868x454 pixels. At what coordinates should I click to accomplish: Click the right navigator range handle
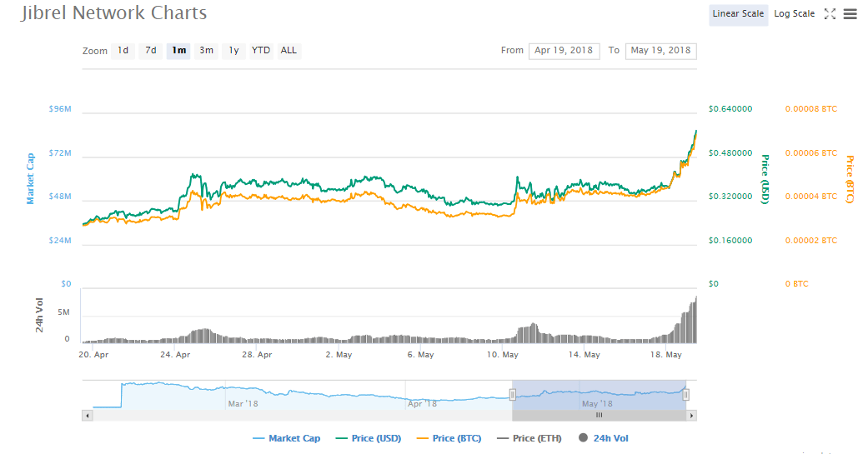(686, 395)
